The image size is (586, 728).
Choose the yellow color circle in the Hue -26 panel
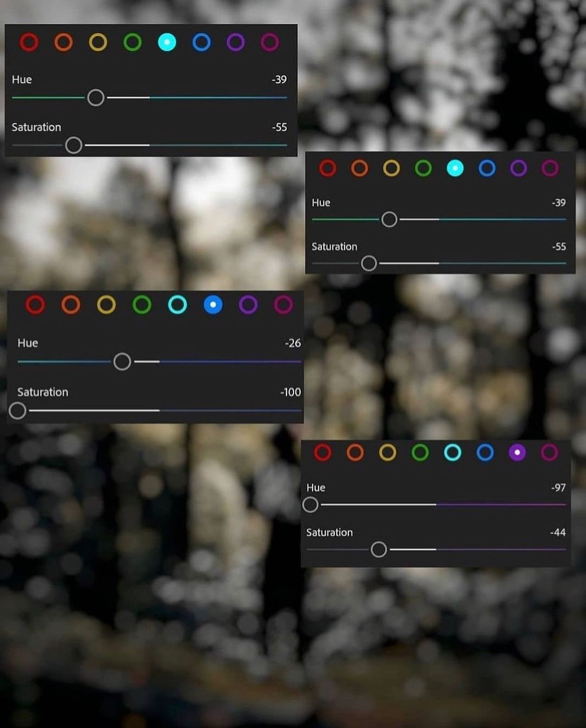(x=106, y=305)
